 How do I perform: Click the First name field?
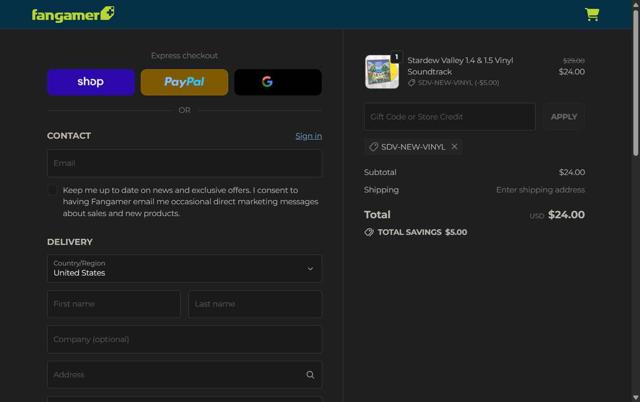(x=113, y=304)
